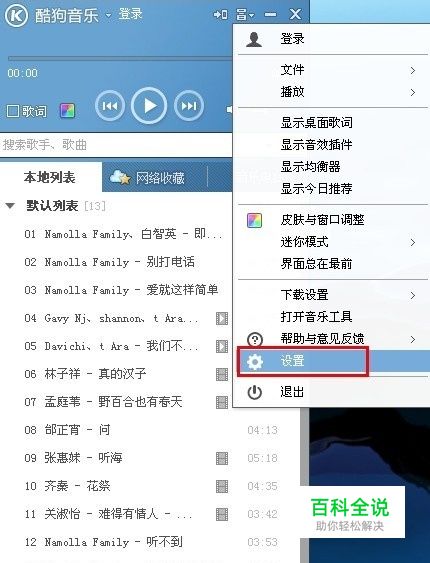This screenshot has height=563, width=430.
Task: Click 登录 in the title bar
Action: click(x=131, y=14)
